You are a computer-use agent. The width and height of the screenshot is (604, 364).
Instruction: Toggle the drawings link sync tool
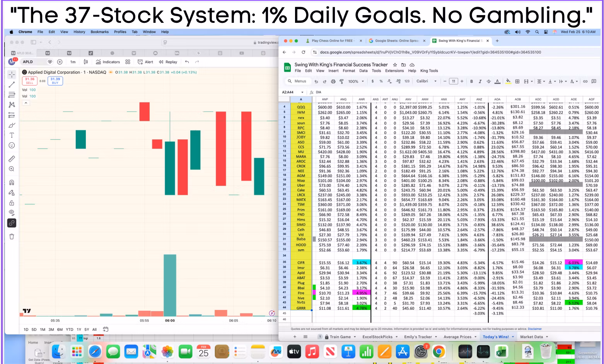(x=12, y=223)
